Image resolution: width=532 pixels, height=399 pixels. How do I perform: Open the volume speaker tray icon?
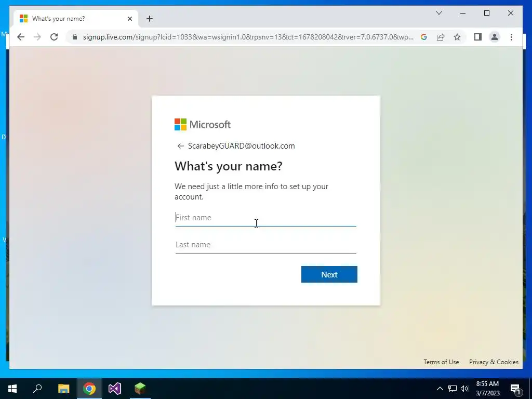(x=464, y=389)
